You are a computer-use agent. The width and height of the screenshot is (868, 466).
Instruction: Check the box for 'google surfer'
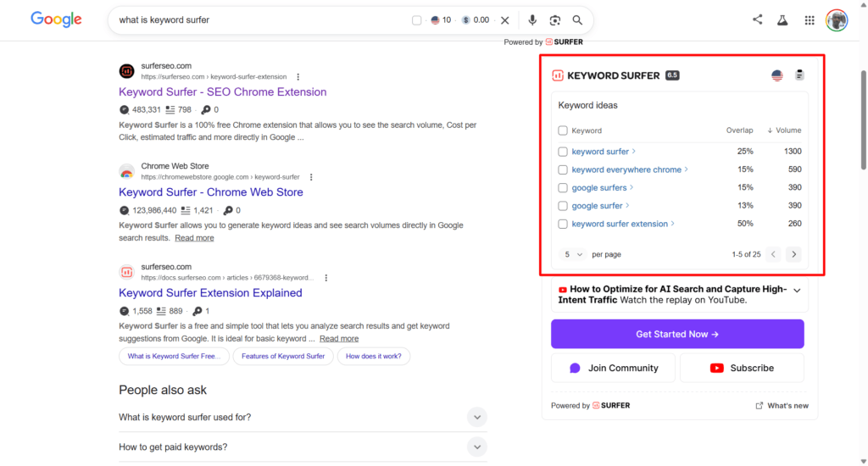click(x=563, y=206)
